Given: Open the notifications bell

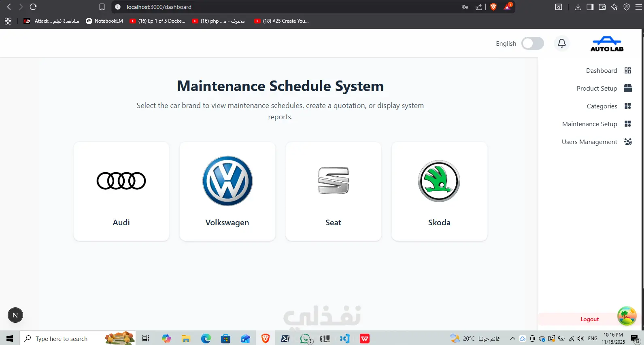Looking at the screenshot, I should click(561, 43).
